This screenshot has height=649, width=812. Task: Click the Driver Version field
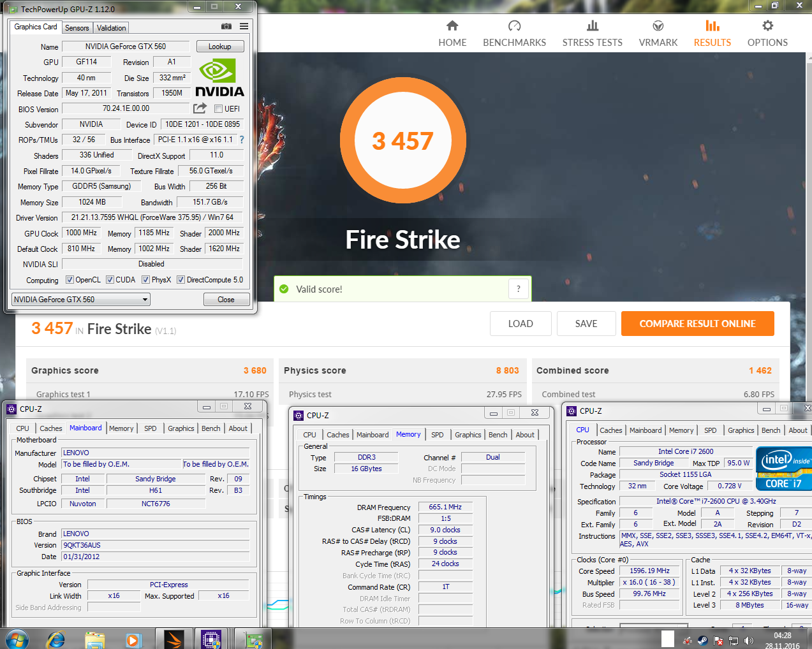click(152, 217)
